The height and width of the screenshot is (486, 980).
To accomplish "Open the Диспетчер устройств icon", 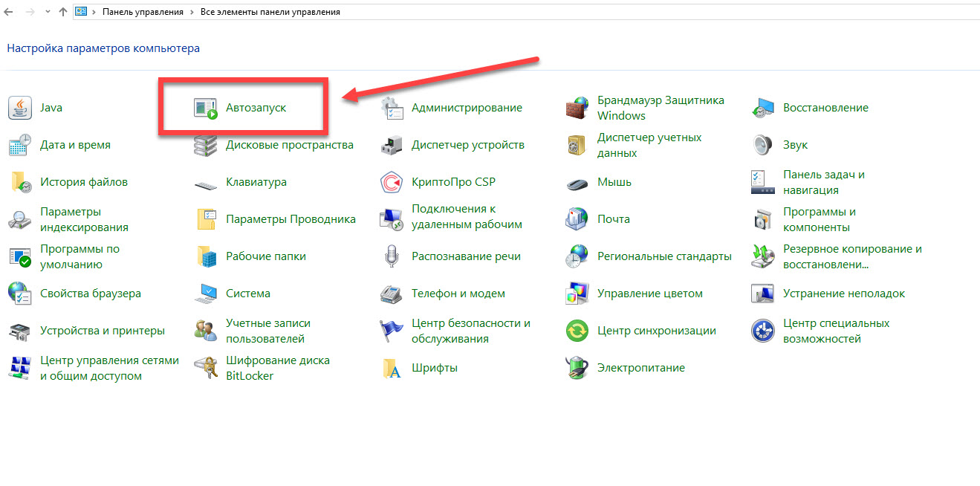I will point(392,145).
